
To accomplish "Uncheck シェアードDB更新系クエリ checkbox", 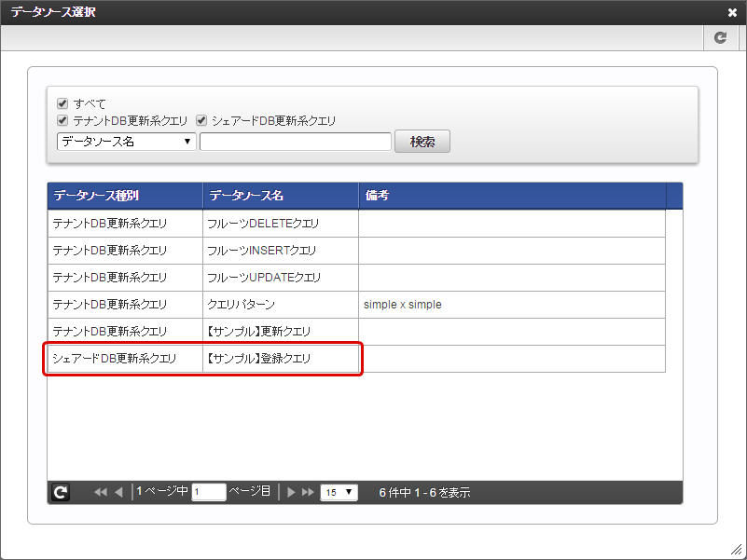I will point(201,121).
